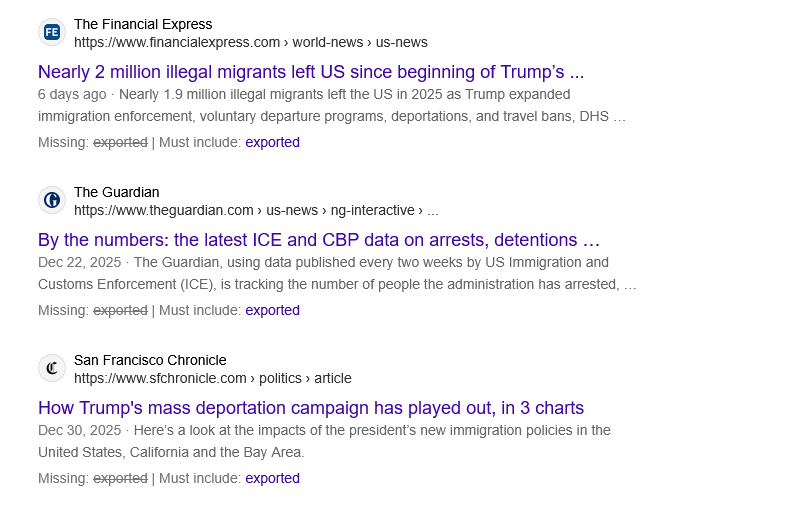The height and width of the screenshot is (523, 808).
Task: Click The Guardian favicon icon
Action: click(x=52, y=200)
